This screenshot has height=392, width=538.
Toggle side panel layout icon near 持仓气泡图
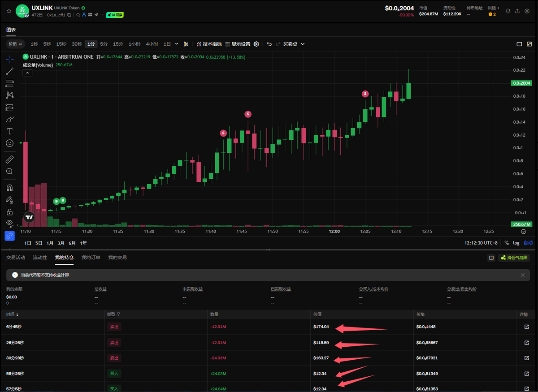[x=491, y=258]
